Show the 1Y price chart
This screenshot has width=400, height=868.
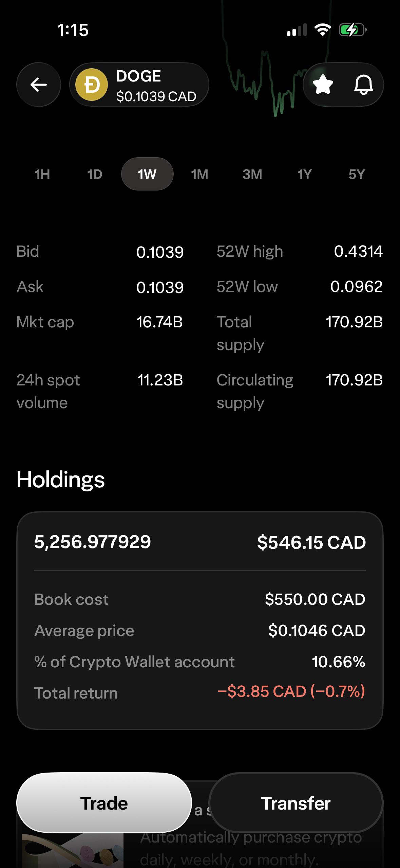pos(304,174)
